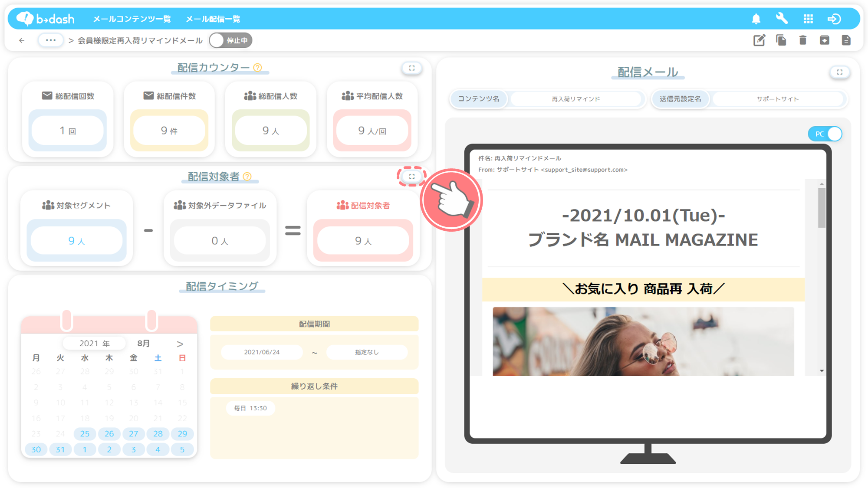Click the start date 2021/06/24 field
Image resolution: width=868 pixels, height=488 pixels.
(262, 352)
